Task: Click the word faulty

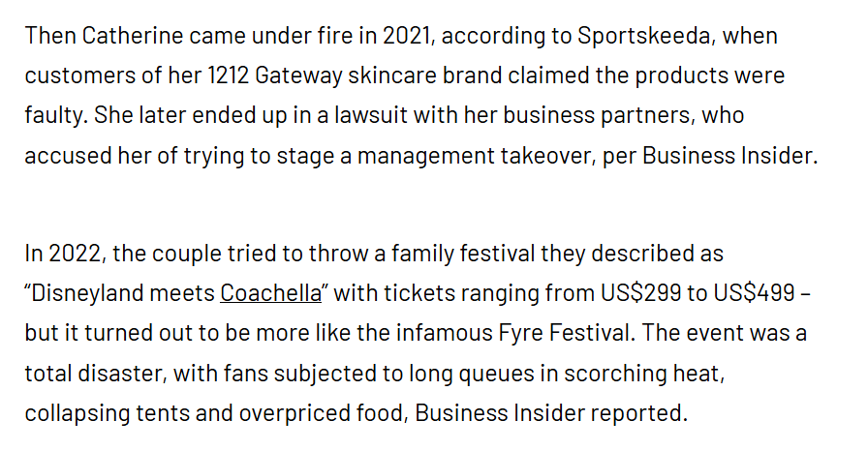Action: tap(56, 115)
